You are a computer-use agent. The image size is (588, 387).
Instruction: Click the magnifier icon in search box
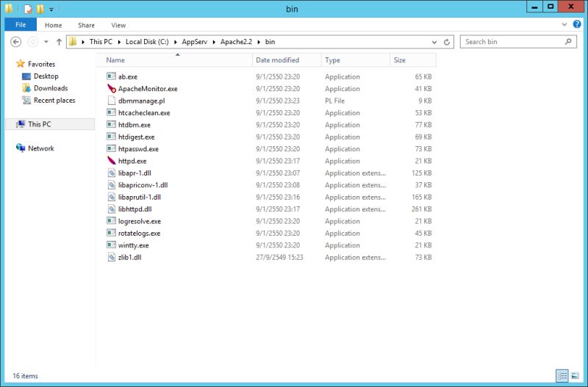tap(568, 42)
